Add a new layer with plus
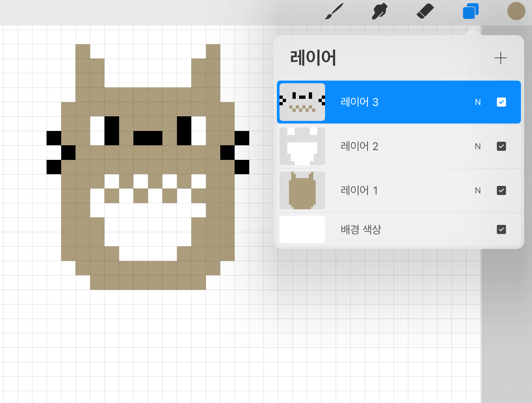The width and height of the screenshot is (532, 403). [x=500, y=58]
